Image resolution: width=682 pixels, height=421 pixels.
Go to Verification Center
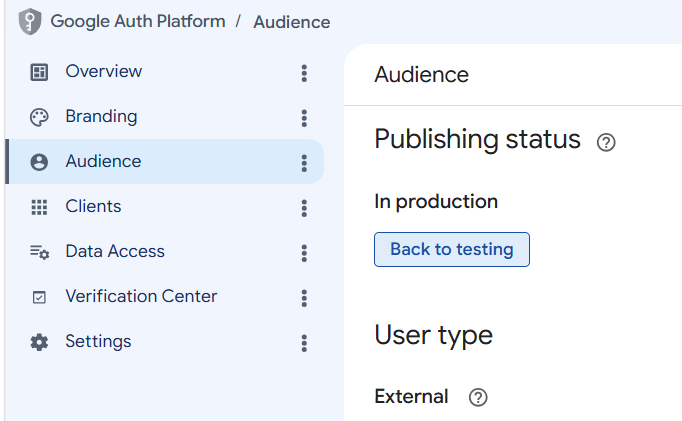tap(141, 296)
